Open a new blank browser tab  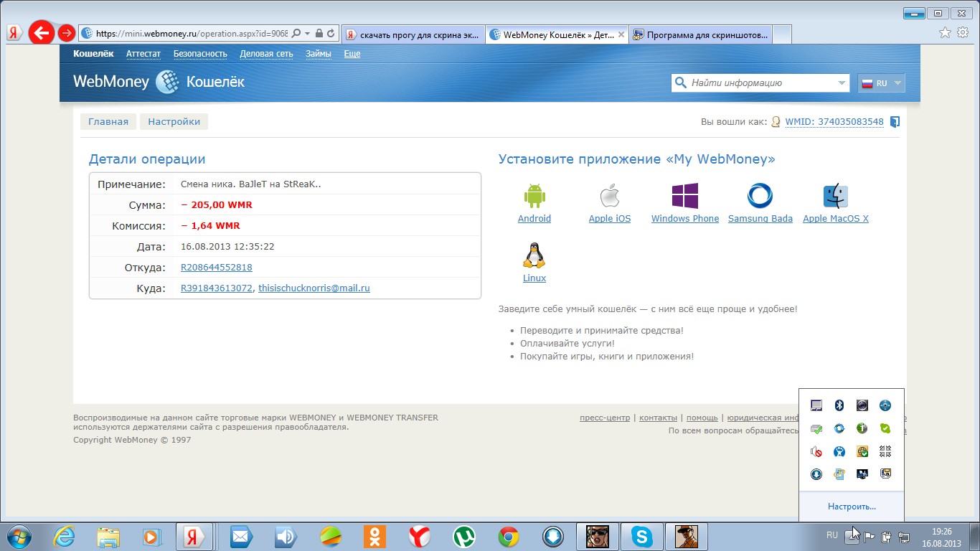782,34
